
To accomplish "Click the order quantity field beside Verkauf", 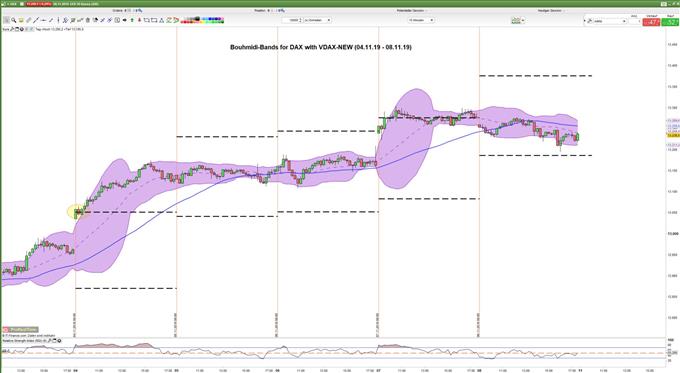I will point(634,21).
